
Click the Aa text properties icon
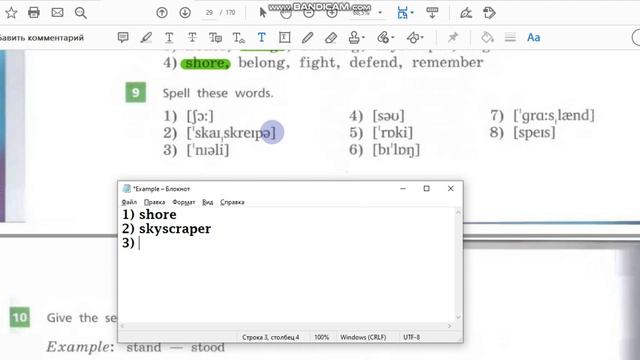pyautogui.click(x=533, y=38)
